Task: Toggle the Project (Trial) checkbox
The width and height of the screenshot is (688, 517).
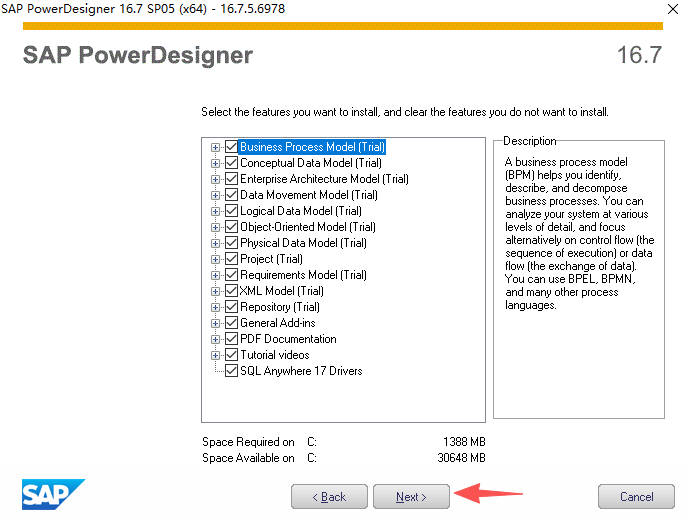Action: 231,259
